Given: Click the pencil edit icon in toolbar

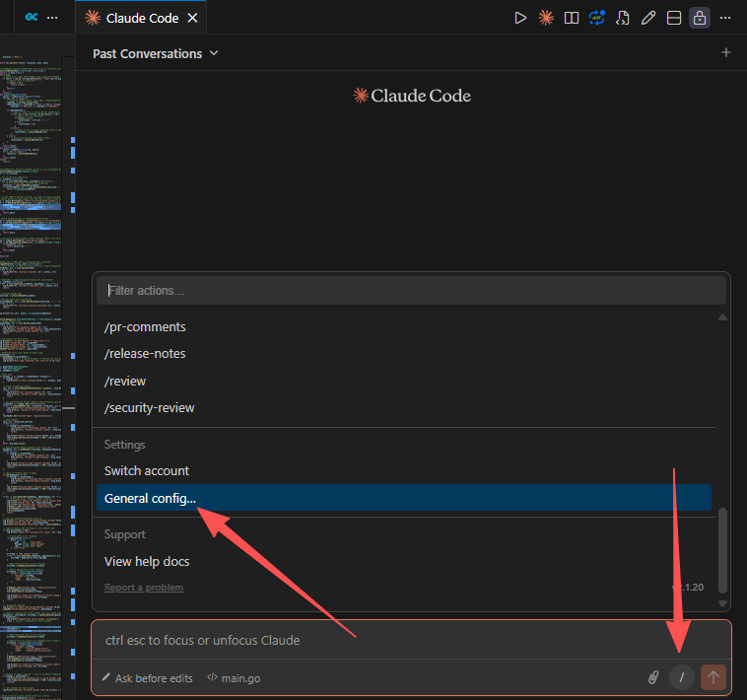Looking at the screenshot, I should tap(647, 18).
